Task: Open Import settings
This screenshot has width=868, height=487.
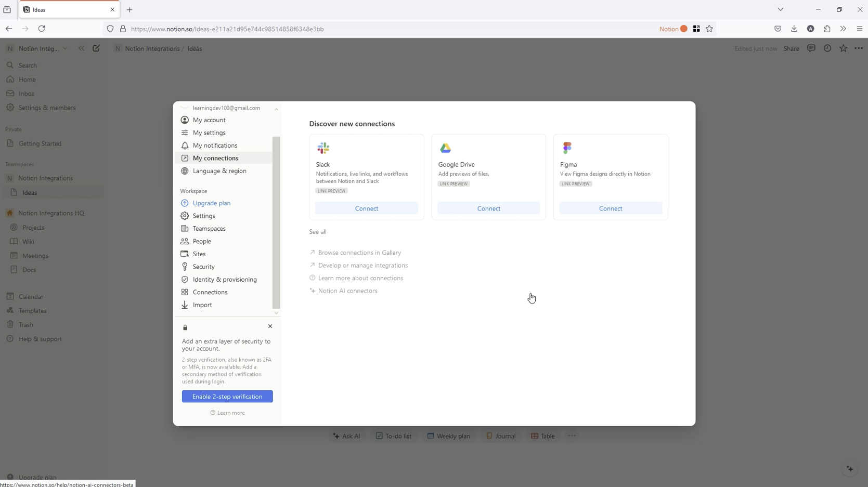Action: (224, 305)
